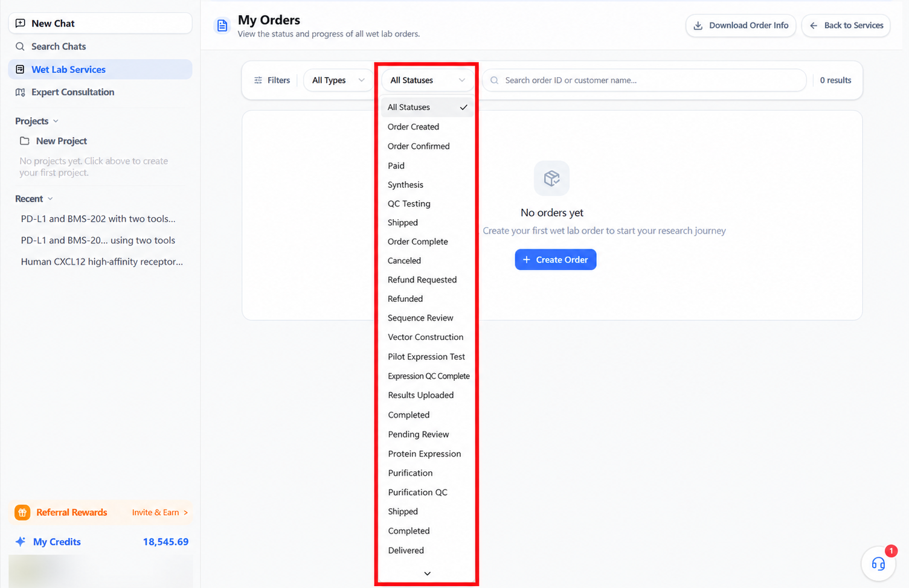
Task: Click the order ID search field
Action: (x=644, y=80)
